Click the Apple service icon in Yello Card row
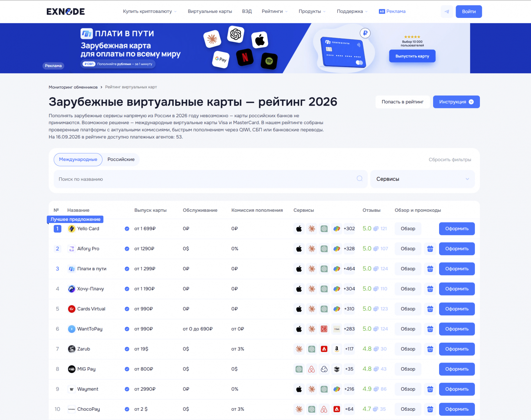The image size is (531, 420). point(299,229)
